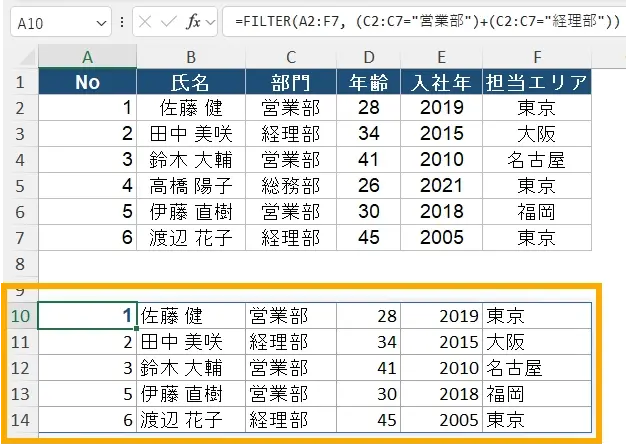Click the '年齢' header cell

(368, 82)
